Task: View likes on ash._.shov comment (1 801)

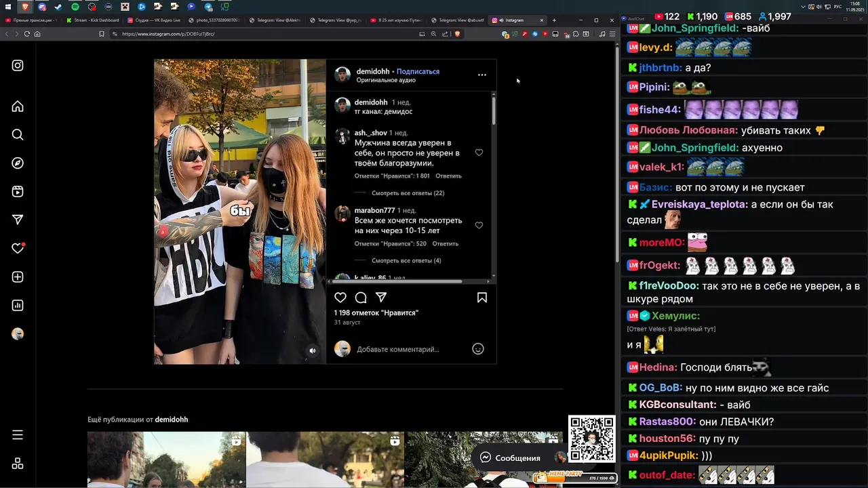Action: (392, 176)
